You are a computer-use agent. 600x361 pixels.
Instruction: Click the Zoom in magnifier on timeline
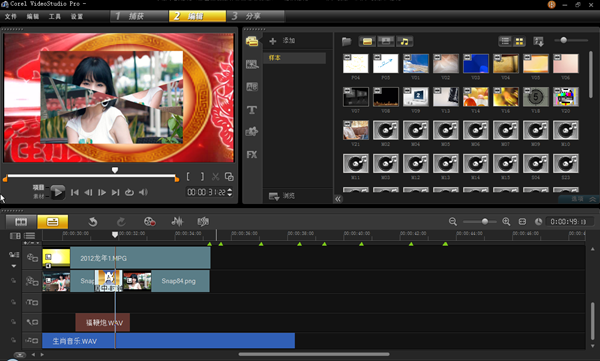[506, 222]
